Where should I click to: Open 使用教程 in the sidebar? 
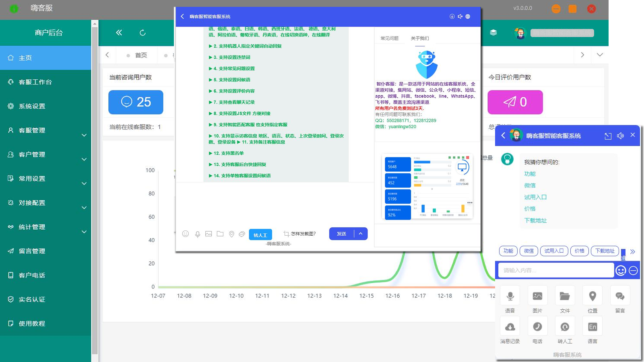[45, 323]
